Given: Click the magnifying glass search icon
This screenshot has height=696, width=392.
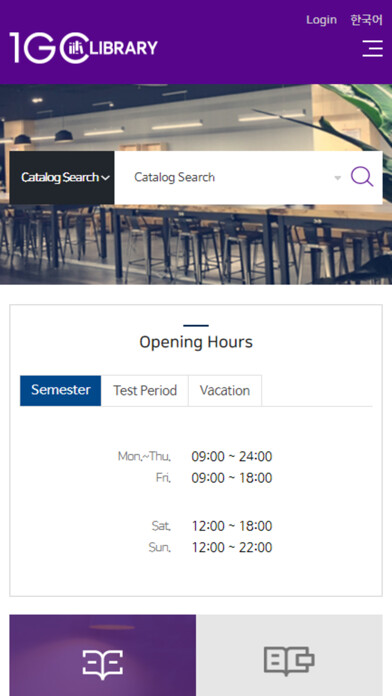Looking at the screenshot, I should pos(362,177).
